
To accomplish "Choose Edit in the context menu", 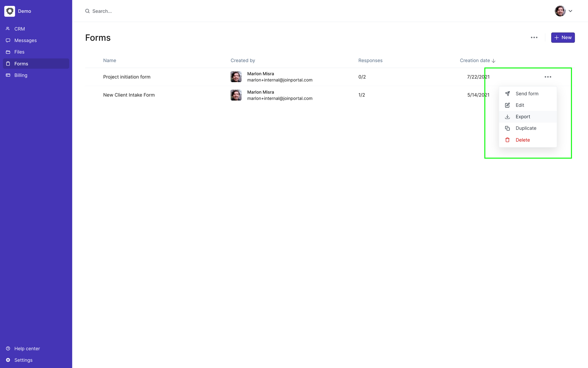I will coord(520,105).
